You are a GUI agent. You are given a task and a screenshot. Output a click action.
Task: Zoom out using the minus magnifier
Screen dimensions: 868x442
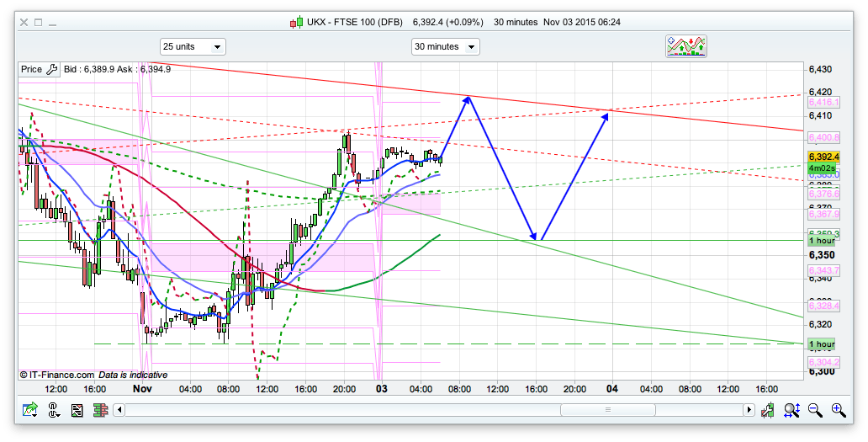815,410
